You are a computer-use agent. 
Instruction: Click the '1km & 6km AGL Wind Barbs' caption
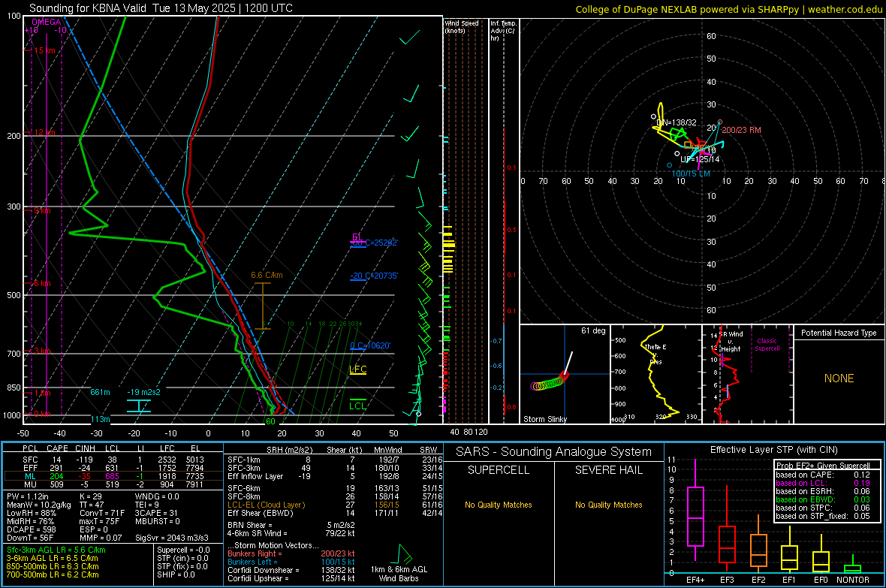399,574
